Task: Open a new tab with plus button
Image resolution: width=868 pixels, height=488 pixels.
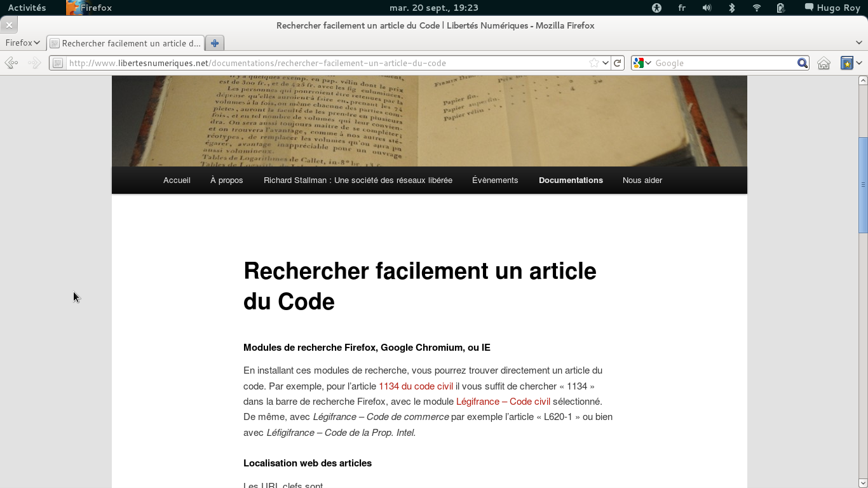Action: point(215,43)
